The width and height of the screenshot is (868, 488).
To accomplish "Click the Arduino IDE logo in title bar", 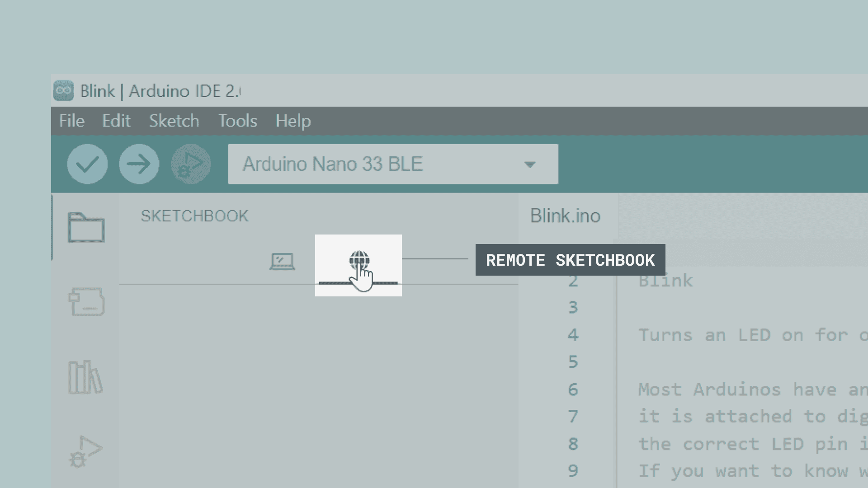I will point(63,91).
